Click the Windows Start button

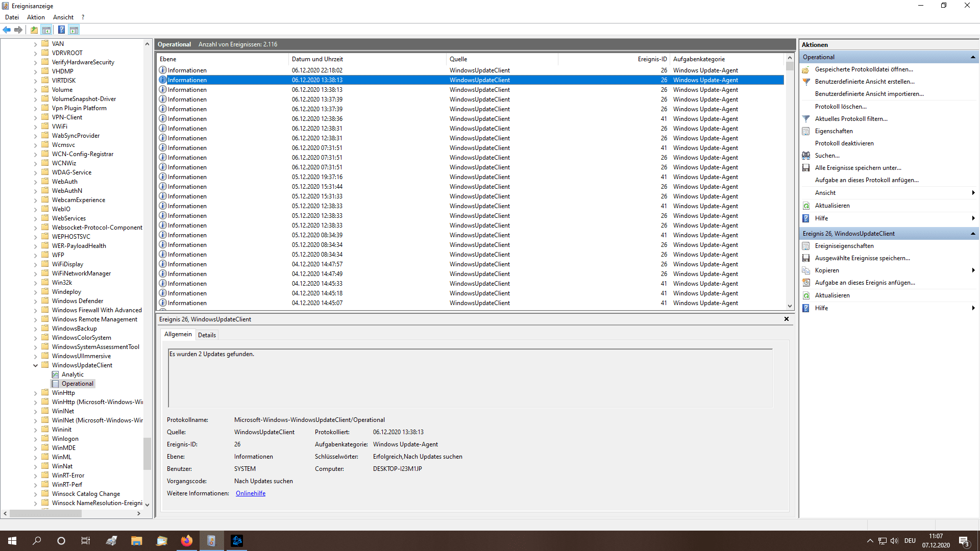click(x=12, y=541)
